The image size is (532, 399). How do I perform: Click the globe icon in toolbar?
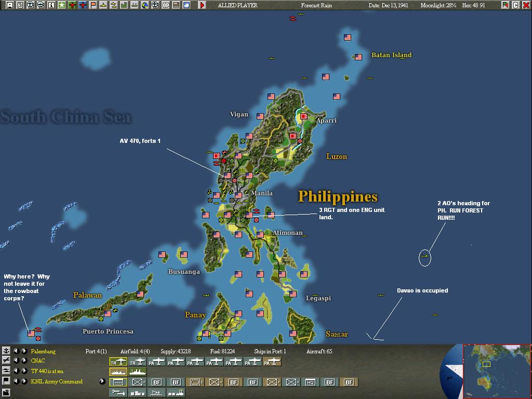[x=145, y=5]
